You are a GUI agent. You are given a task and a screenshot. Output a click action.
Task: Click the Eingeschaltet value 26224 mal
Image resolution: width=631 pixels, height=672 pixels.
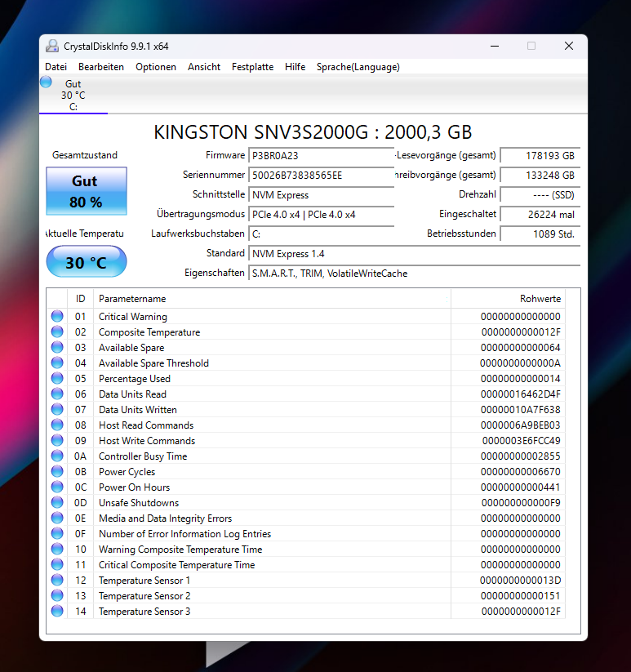[x=540, y=214]
